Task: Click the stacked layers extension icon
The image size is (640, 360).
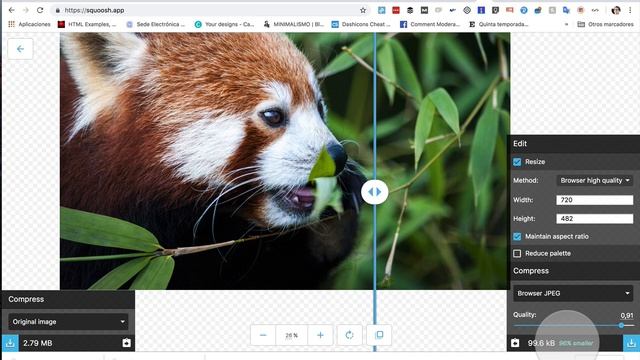Action: click(x=410, y=10)
